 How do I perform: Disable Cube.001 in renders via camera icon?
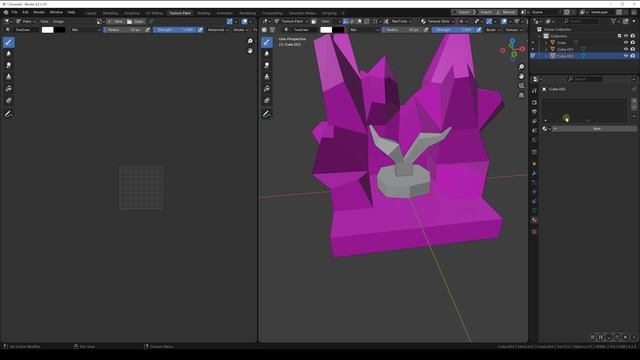(x=633, y=49)
